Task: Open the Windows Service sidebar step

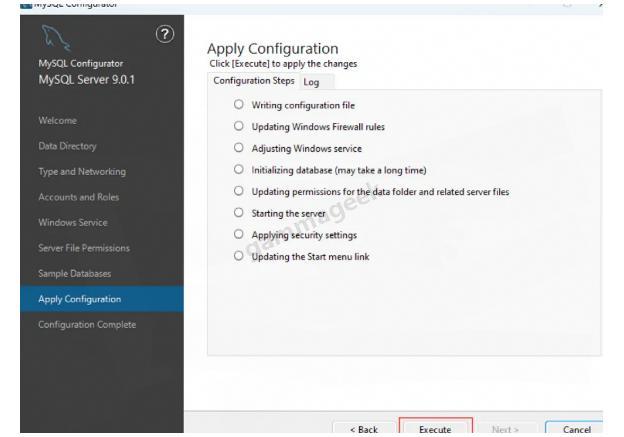Action: (73, 222)
